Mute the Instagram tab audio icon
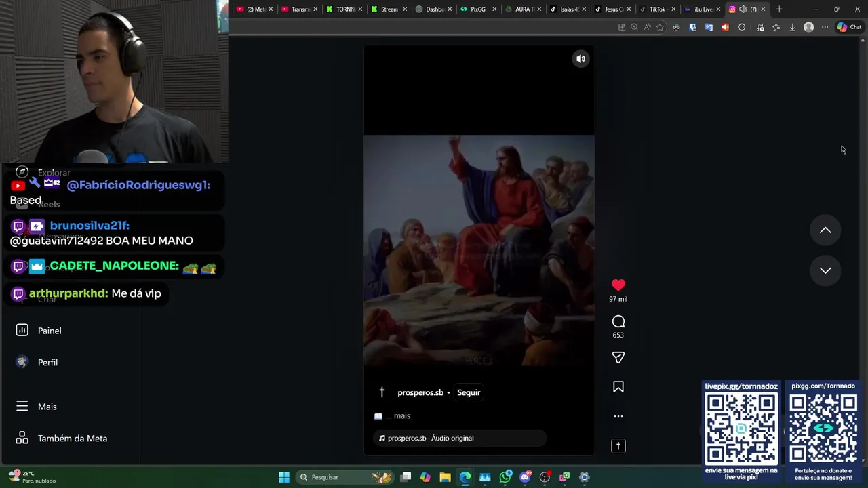This screenshot has height=488, width=868. pos(743,9)
